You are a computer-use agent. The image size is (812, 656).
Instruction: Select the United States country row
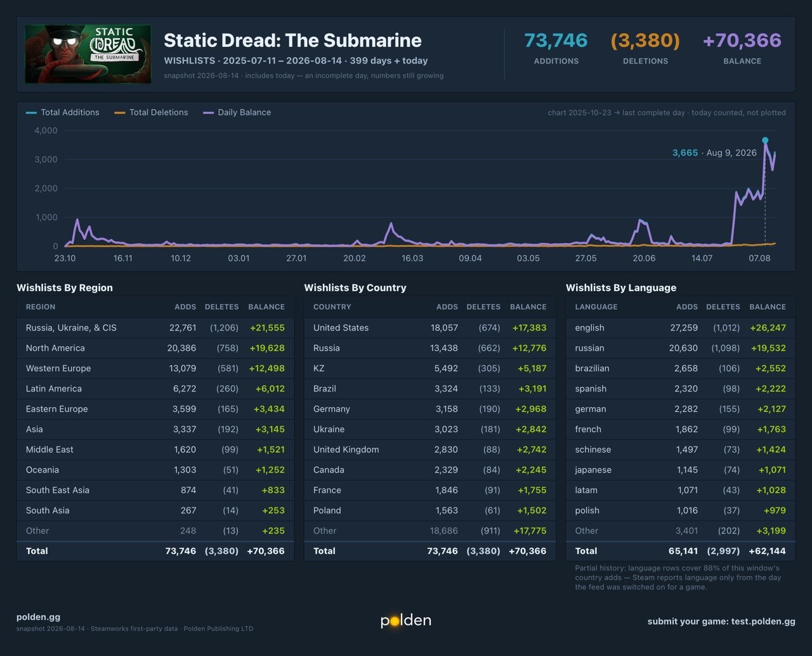430,328
